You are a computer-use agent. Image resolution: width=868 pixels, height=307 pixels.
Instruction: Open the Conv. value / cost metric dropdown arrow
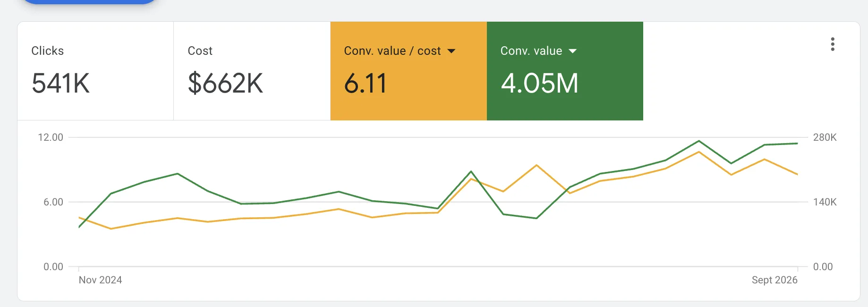pyautogui.click(x=451, y=51)
